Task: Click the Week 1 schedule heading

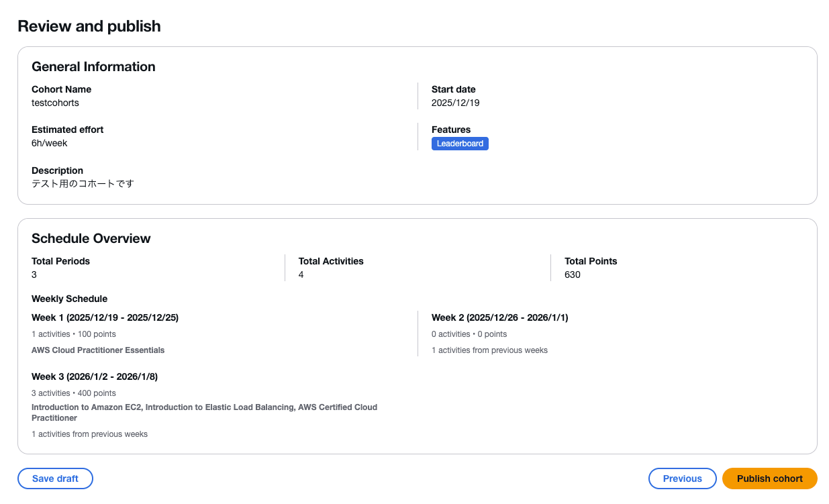Action: pos(105,317)
